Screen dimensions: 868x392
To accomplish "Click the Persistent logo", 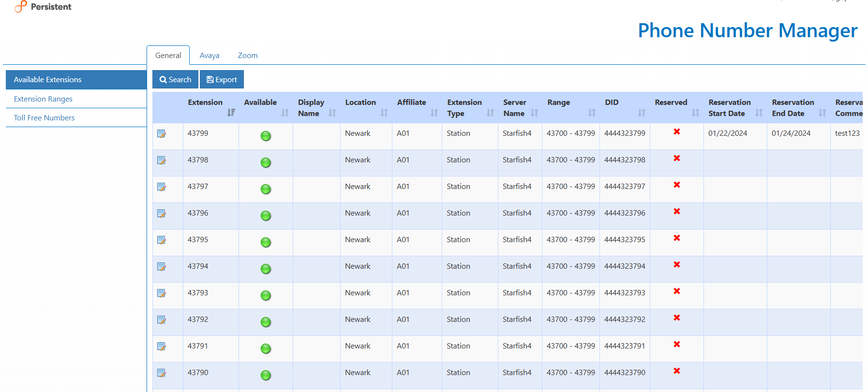I will 43,7.
